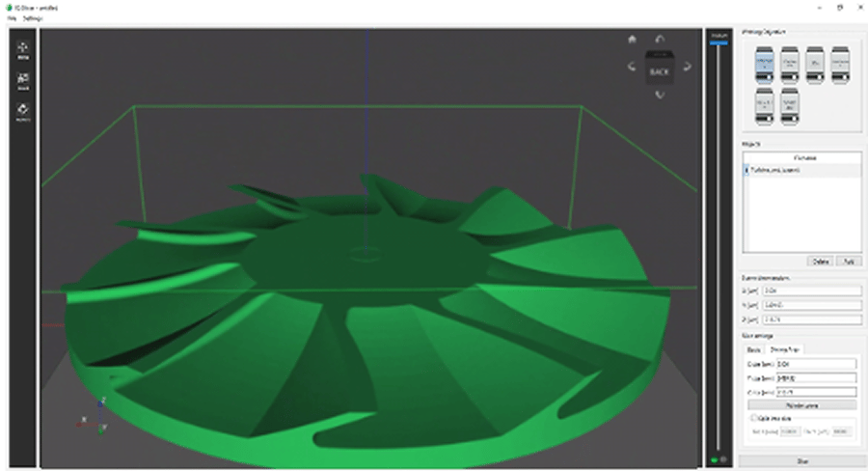
Task: Click the first disabled field under the checkbox
Action: (x=790, y=431)
